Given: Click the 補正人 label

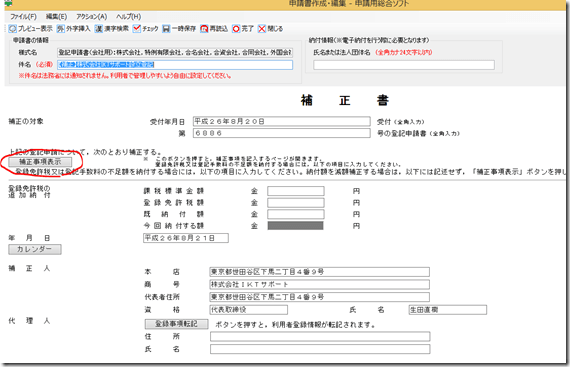Looking at the screenshot, I should click(29, 269).
